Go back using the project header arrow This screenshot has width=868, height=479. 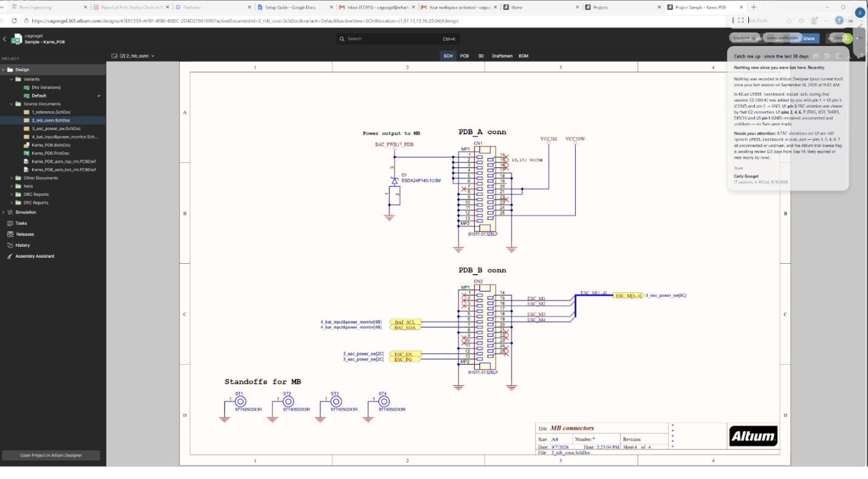pos(4,39)
